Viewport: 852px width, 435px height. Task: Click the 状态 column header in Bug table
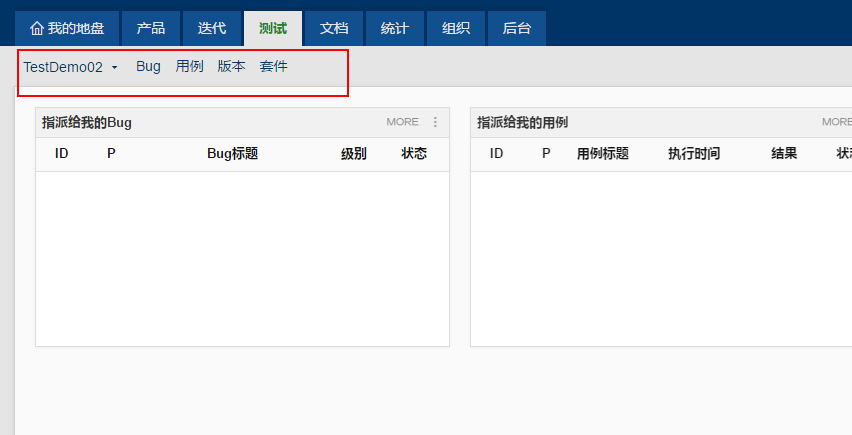[414, 154]
